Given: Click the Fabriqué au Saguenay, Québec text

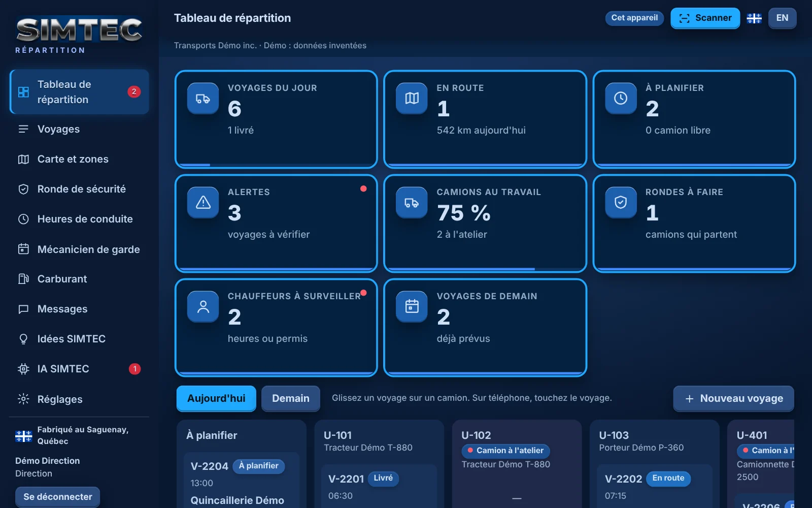Looking at the screenshot, I should coord(83,435).
